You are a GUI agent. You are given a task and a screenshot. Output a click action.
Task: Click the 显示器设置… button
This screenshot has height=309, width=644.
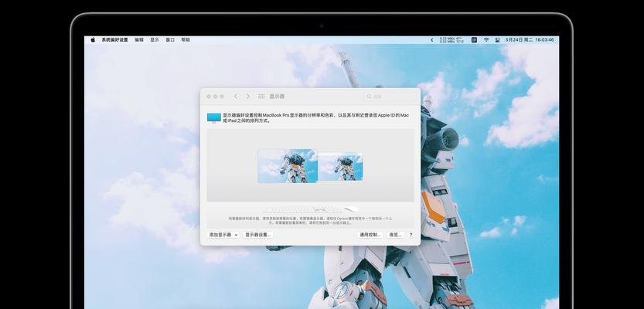tap(258, 235)
